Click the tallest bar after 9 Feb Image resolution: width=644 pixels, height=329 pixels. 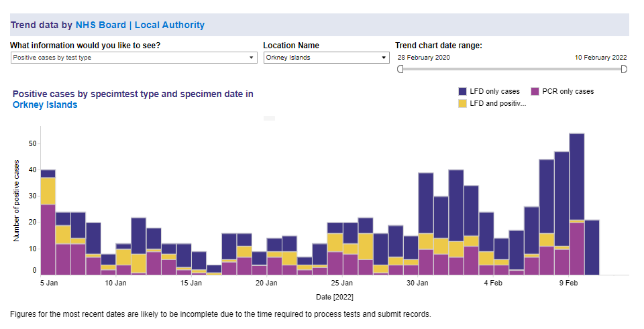click(577, 201)
